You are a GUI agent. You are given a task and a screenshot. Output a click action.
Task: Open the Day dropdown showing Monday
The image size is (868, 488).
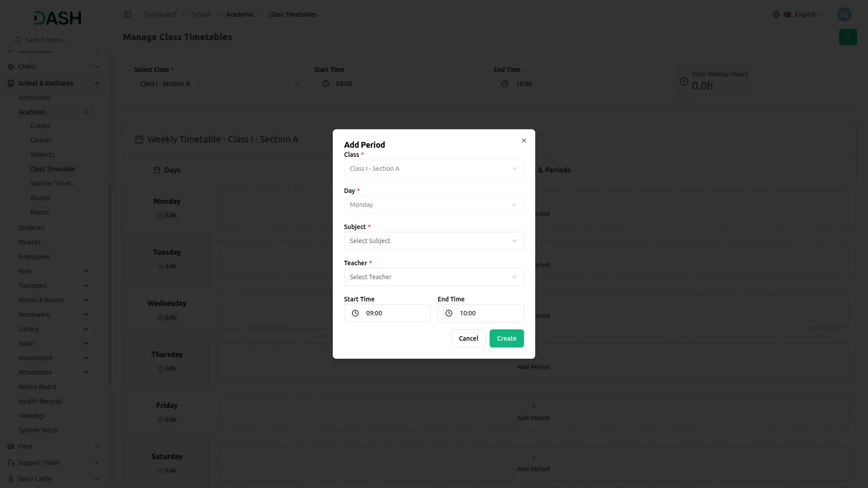[x=434, y=205]
